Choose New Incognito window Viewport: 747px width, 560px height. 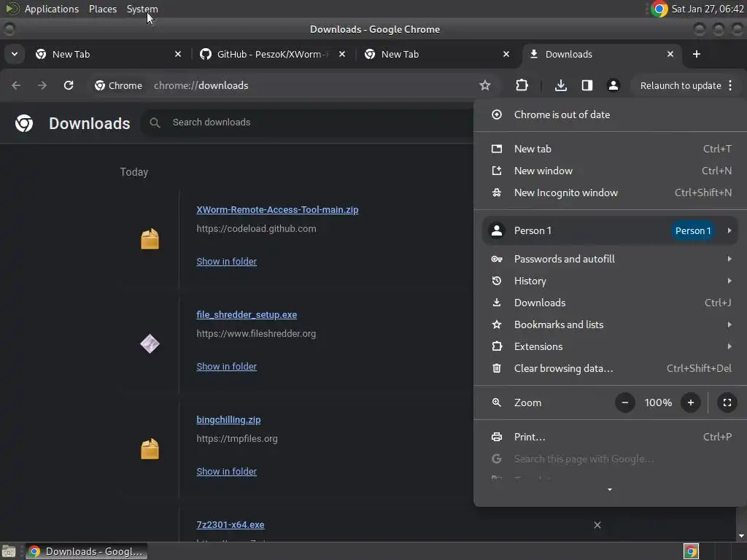(610, 192)
